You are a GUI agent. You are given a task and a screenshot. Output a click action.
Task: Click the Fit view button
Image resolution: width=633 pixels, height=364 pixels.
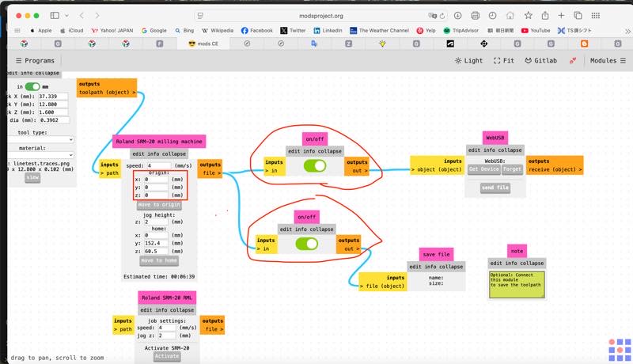(x=504, y=60)
